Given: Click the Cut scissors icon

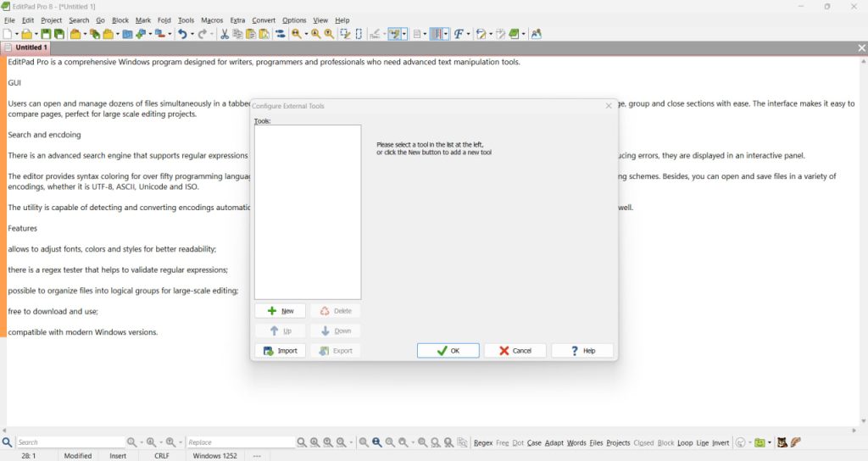Looking at the screenshot, I should coord(224,34).
